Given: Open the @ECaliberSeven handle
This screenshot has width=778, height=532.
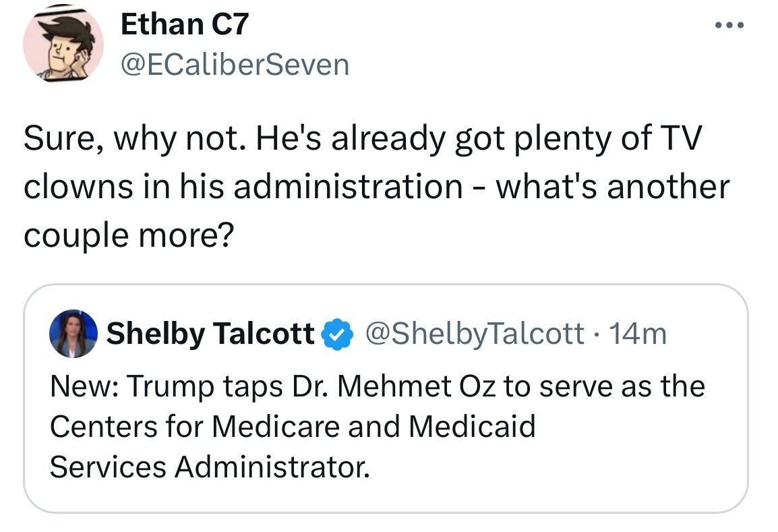Looking at the screenshot, I should [x=235, y=65].
